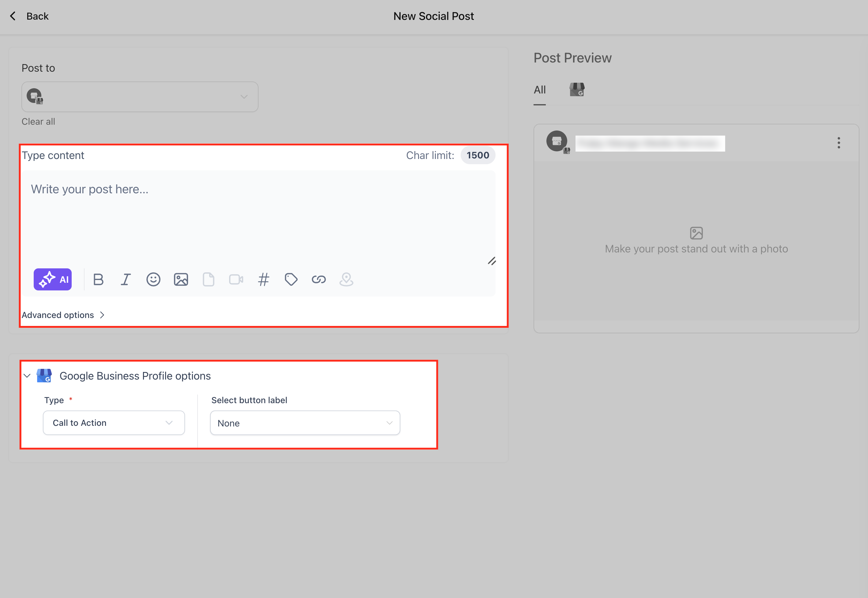Toggle italic text formatting
The image size is (868, 598).
click(126, 279)
